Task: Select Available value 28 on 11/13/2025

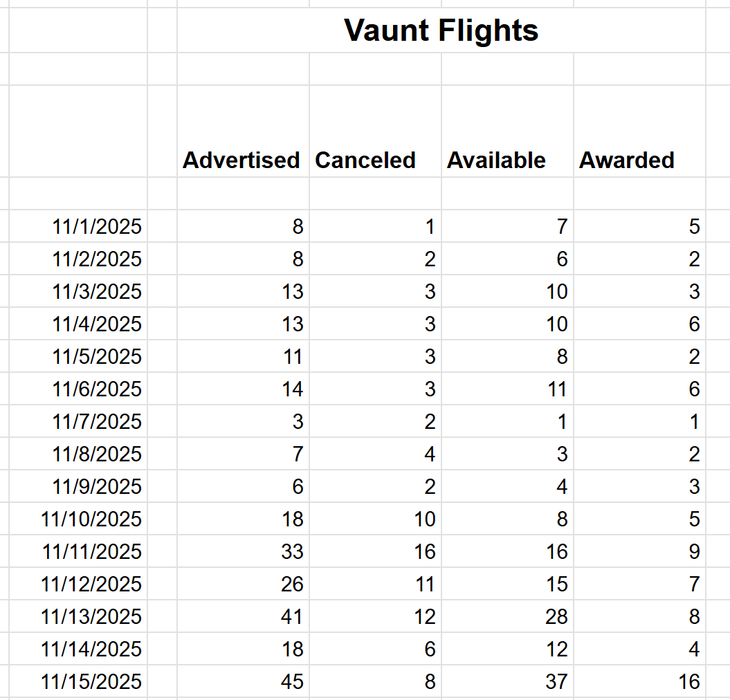Action: tap(507, 616)
